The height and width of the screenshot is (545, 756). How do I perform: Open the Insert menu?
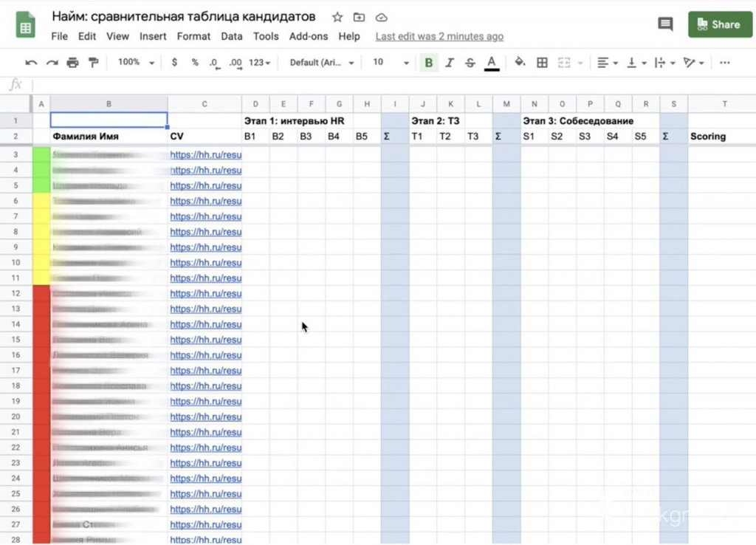153,36
